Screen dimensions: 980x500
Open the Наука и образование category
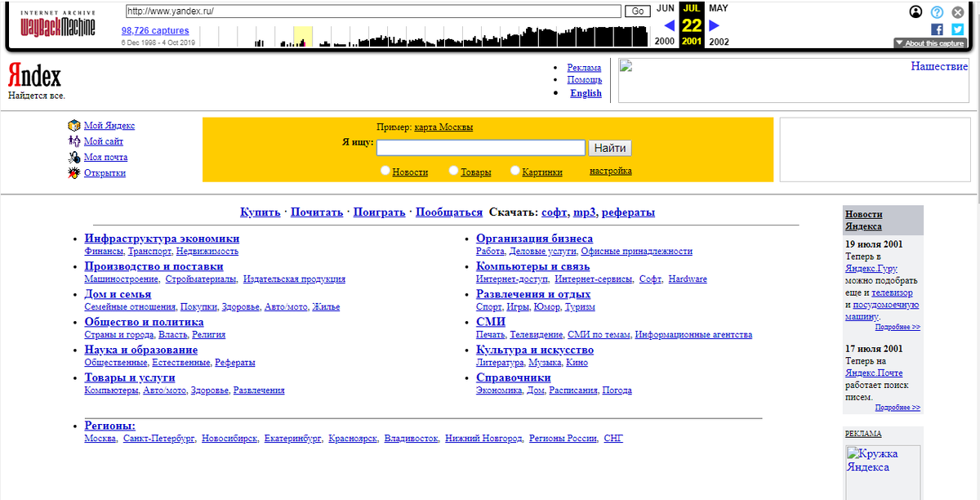[x=141, y=350]
